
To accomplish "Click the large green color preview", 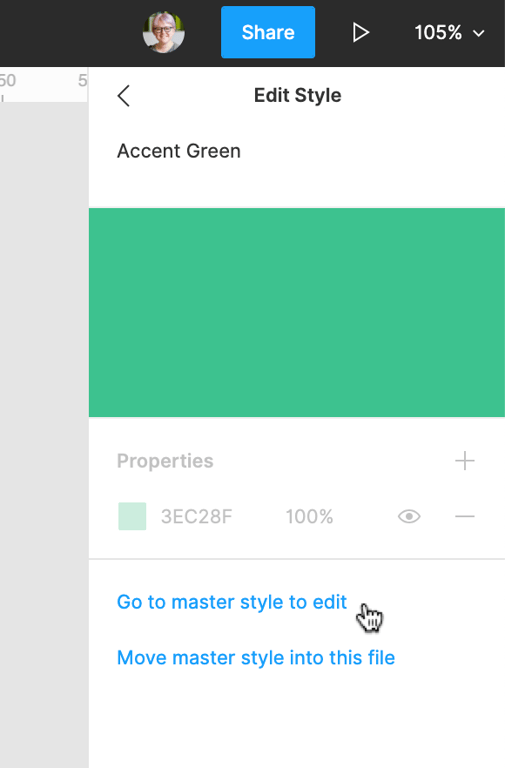I will point(297,312).
